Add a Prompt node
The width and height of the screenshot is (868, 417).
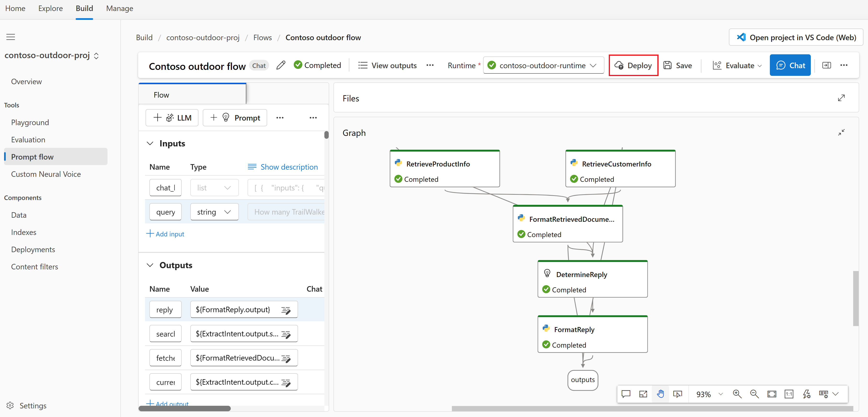tap(235, 118)
